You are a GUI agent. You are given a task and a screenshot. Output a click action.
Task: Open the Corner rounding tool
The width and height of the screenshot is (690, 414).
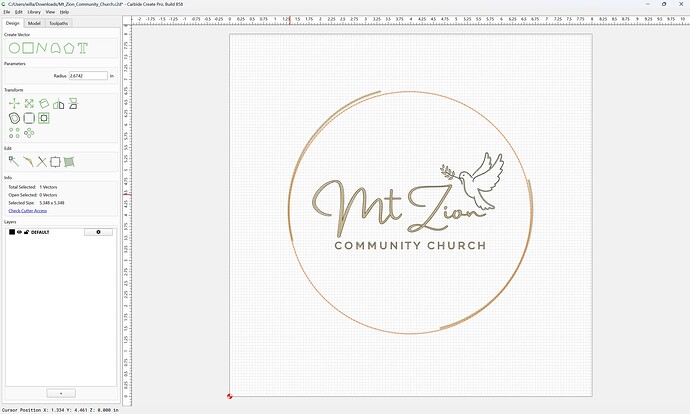(x=29, y=118)
